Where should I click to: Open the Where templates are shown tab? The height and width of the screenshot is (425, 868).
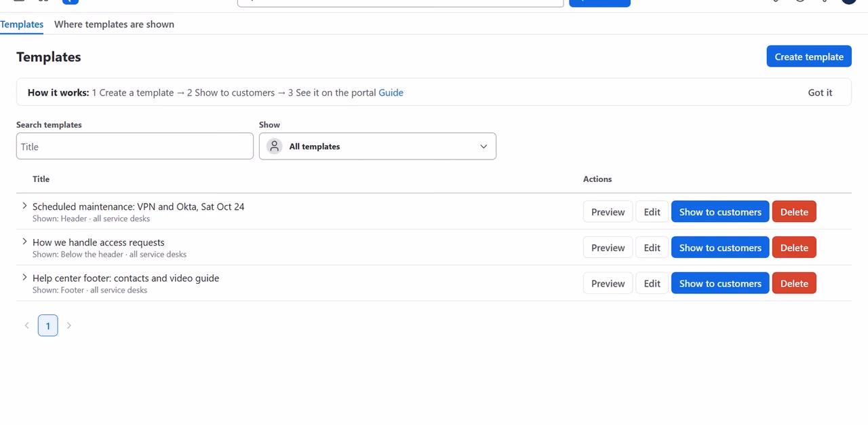114,24
